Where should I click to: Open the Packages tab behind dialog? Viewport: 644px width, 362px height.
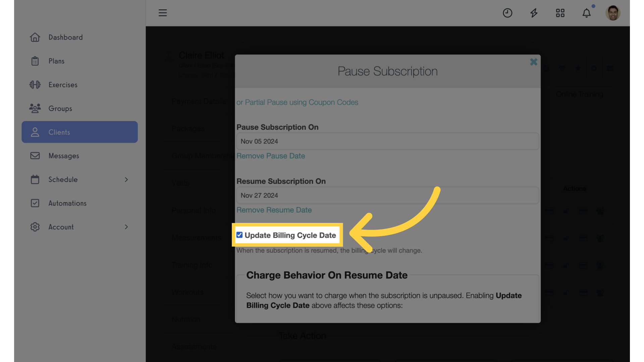188,129
